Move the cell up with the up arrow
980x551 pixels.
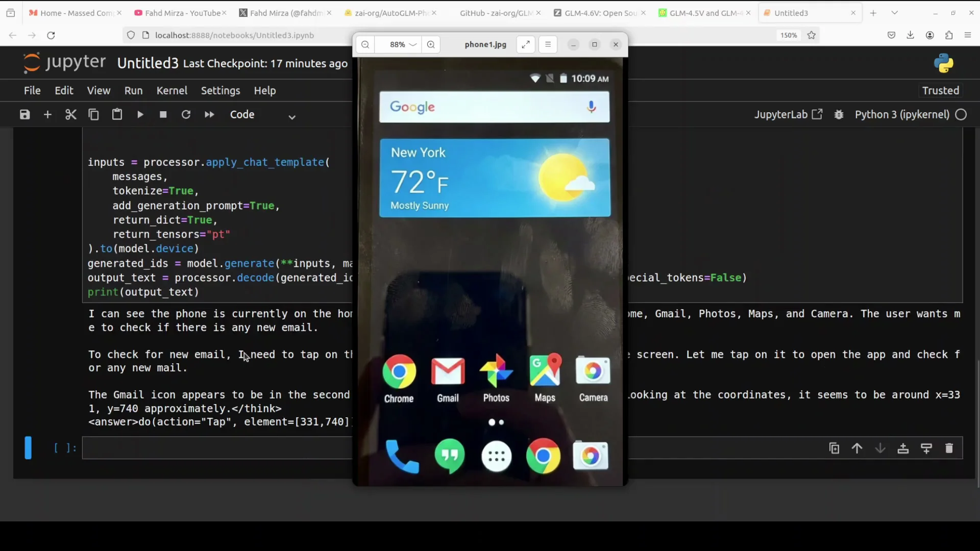[x=857, y=448]
